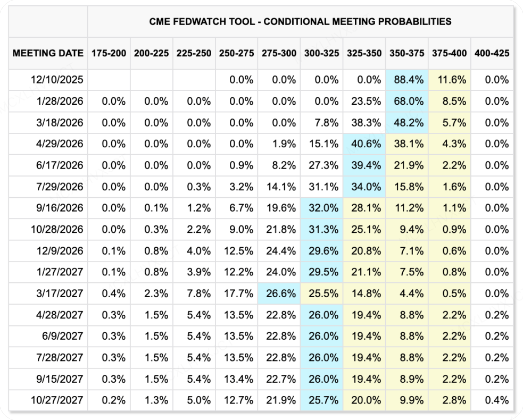
Task: Click the 32.0% highlighted cell
Action: click(321, 208)
